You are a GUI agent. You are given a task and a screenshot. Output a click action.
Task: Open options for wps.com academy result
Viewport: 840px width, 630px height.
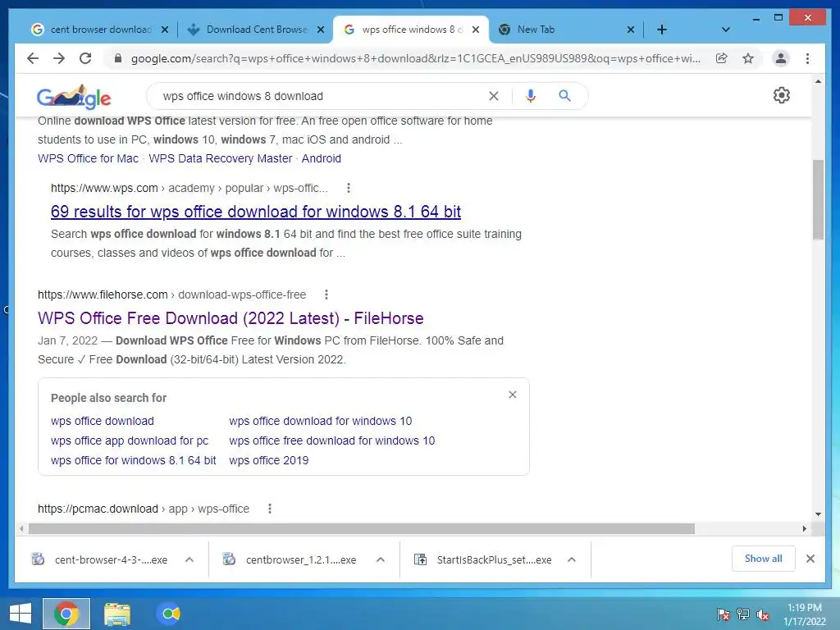pyautogui.click(x=348, y=188)
